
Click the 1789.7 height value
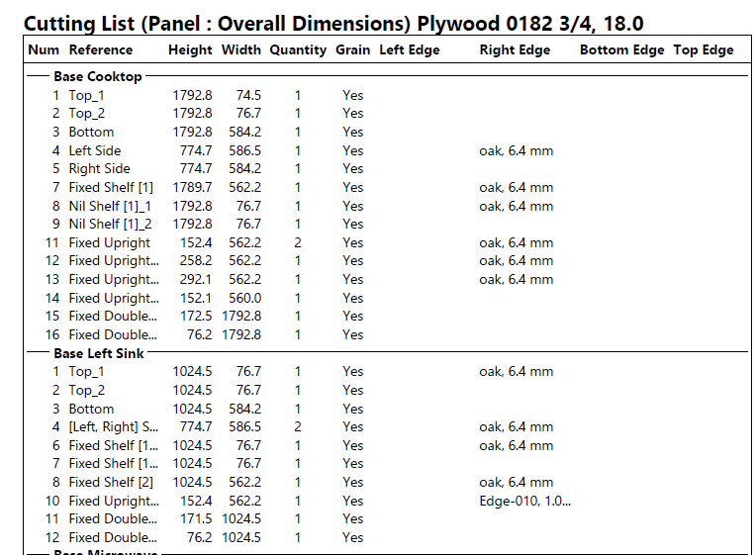[x=192, y=187]
